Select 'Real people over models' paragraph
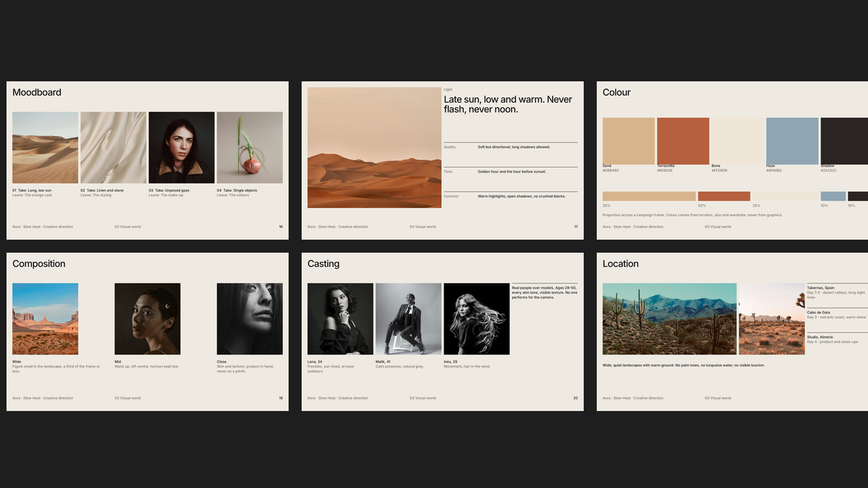868x488 pixels. point(544,292)
